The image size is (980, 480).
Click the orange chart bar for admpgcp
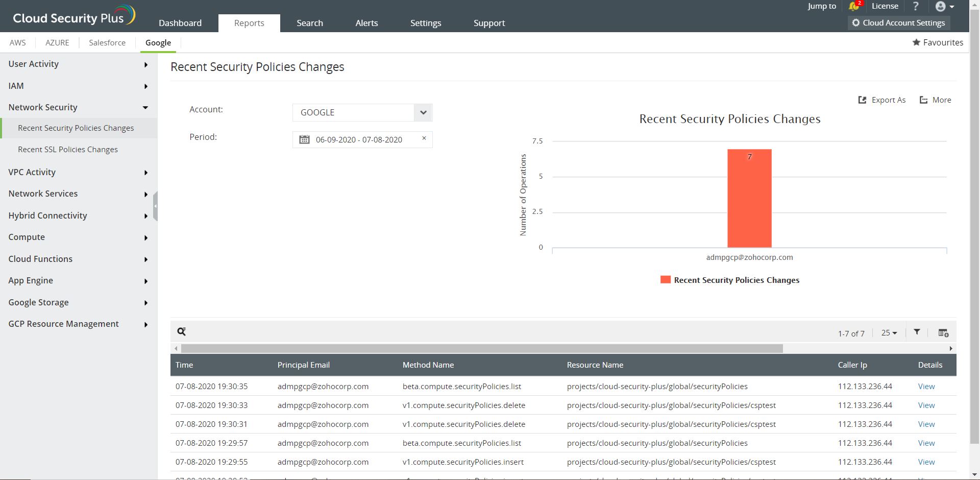749,198
